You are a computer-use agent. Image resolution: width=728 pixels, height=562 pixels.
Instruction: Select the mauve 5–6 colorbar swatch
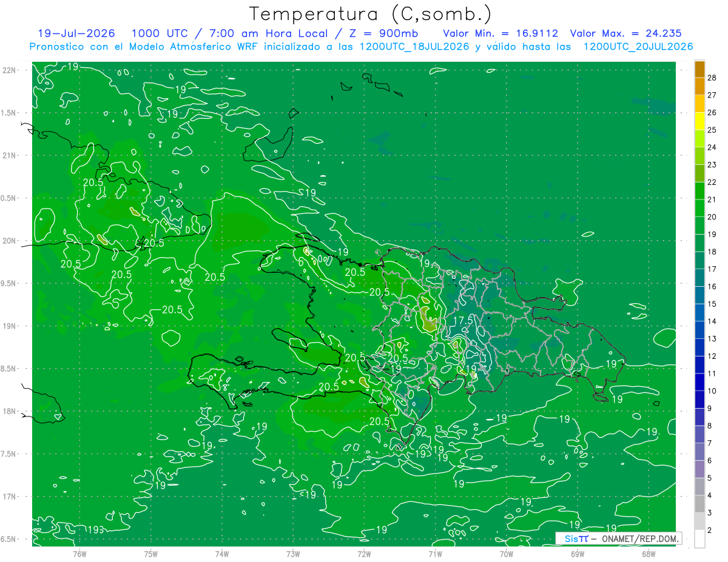click(699, 469)
